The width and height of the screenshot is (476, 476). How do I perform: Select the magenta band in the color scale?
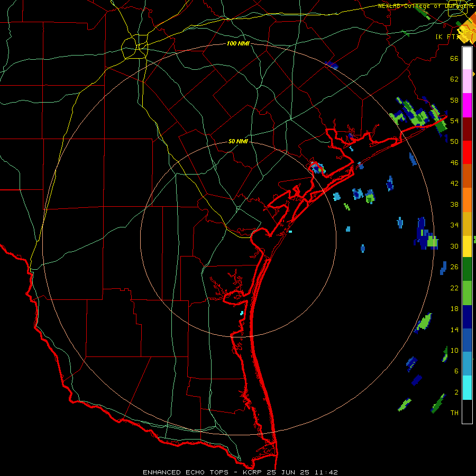click(467, 105)
